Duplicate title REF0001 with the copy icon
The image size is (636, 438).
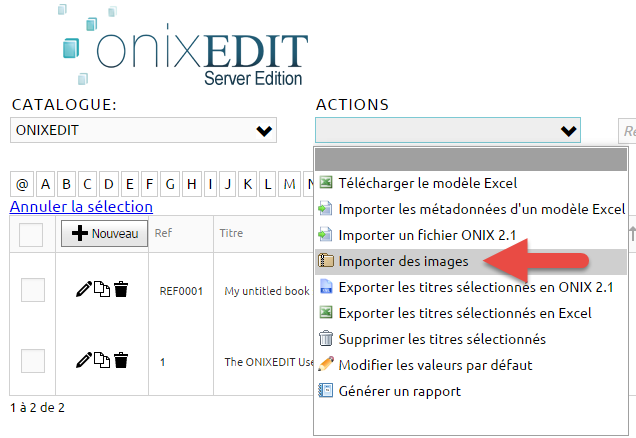click(x=102, y=289)
